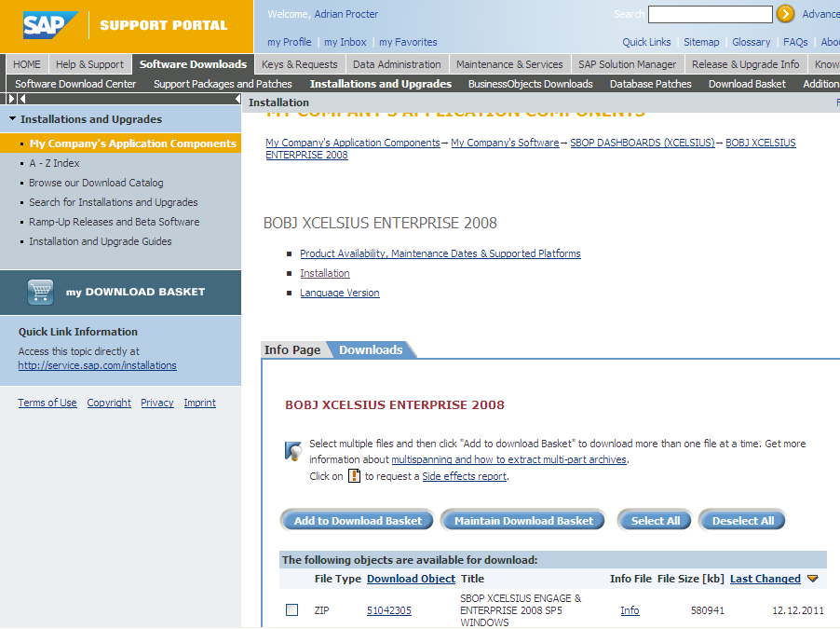Click the Maintain Download Basket button
840x629 pixels.
[523, 520]
